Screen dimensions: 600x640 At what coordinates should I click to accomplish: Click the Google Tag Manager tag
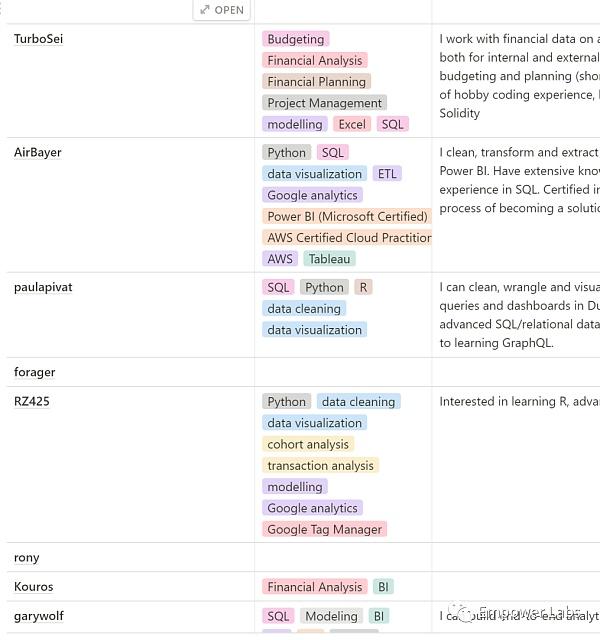pos(324,529)
